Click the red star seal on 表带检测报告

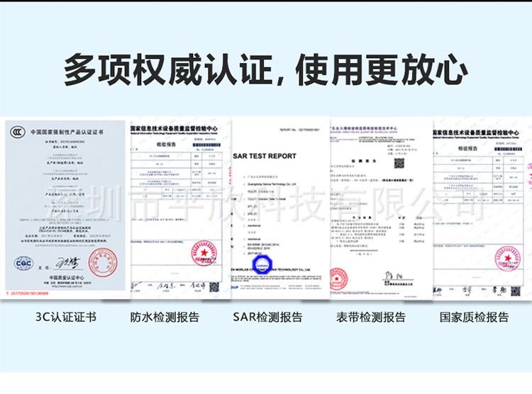pyautogui.click(x=338, y=278)
